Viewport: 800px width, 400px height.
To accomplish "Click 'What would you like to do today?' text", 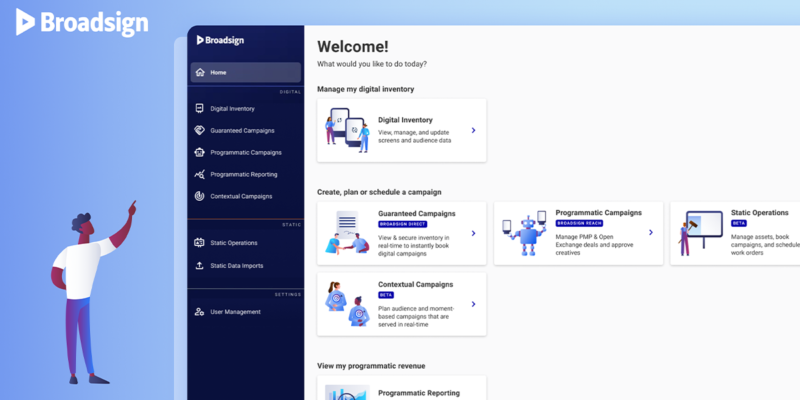I will click(x=372, y=64).
